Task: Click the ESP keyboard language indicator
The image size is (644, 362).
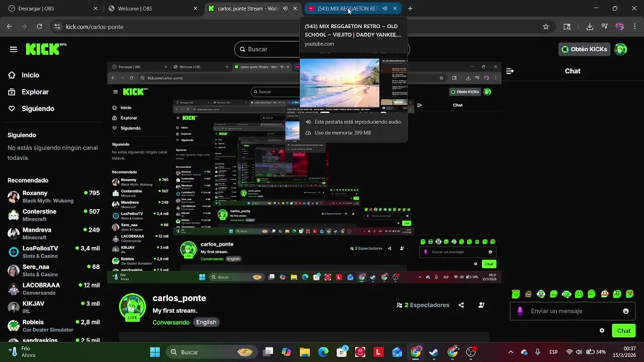Action: (553, 352)
